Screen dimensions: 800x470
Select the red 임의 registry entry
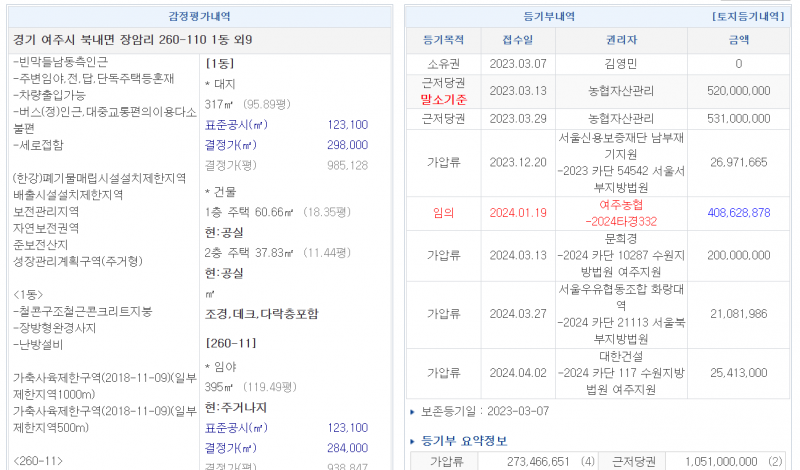tap(443, 212)
